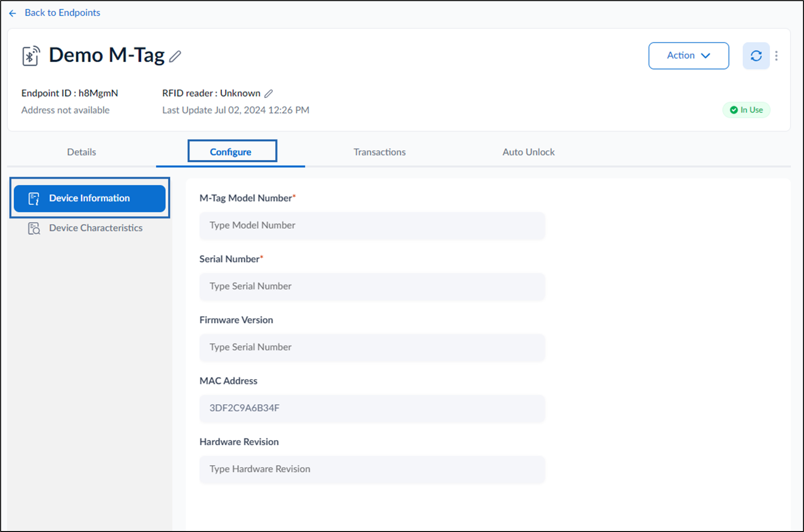Select Device Information in sidebar
The height and width of the screenshot is (532, 804).
pos(90,198)
